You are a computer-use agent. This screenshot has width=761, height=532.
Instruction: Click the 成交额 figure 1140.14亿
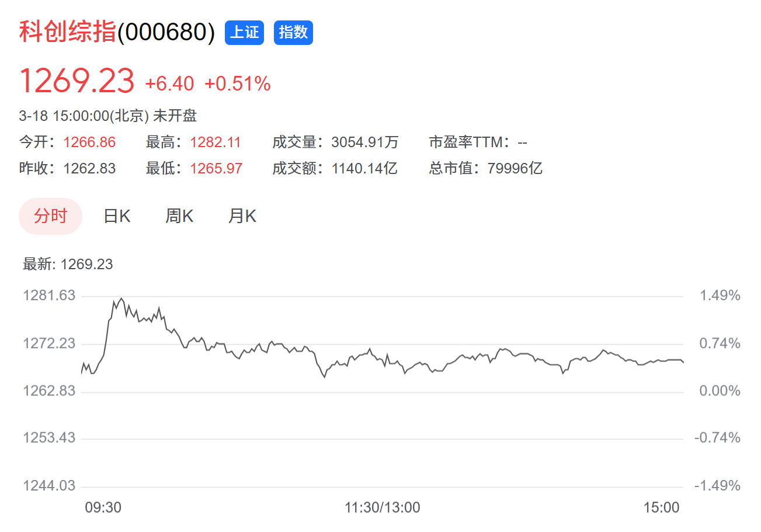coord(364,169)
